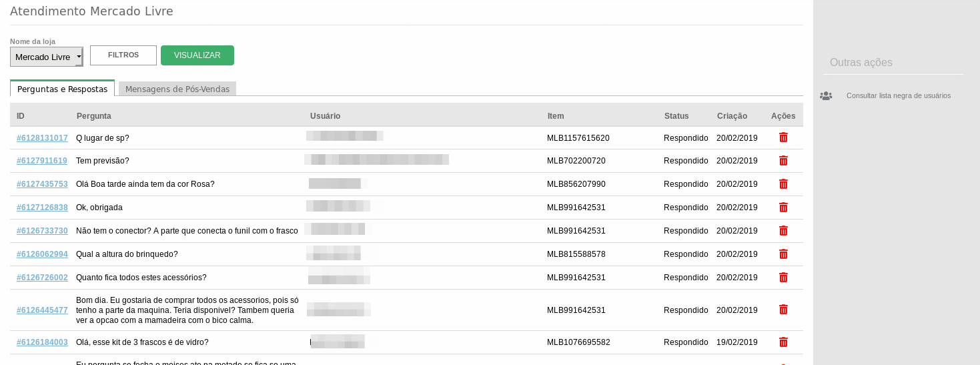
Task: Select question text 'Q lugar de sp?'
Action: [x=103, y=138]
